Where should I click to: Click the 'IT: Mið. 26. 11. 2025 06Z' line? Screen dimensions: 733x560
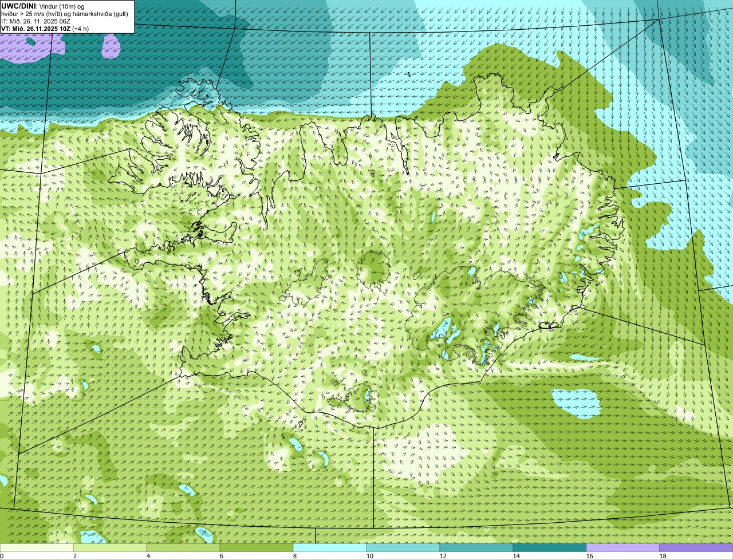pyautogui.click(x=36, y=21)
